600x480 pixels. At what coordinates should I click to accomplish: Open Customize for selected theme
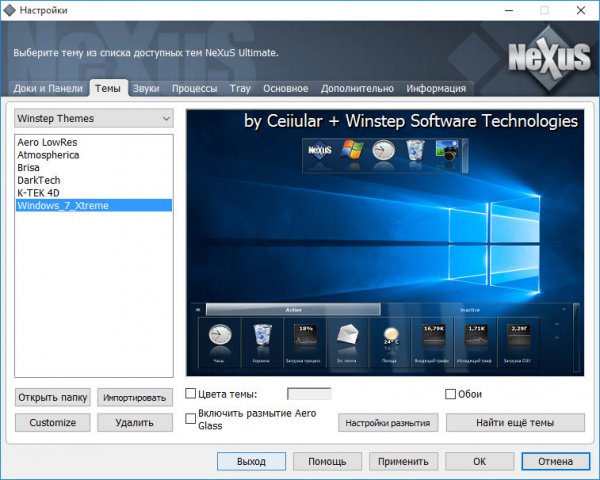coord(53,423)
